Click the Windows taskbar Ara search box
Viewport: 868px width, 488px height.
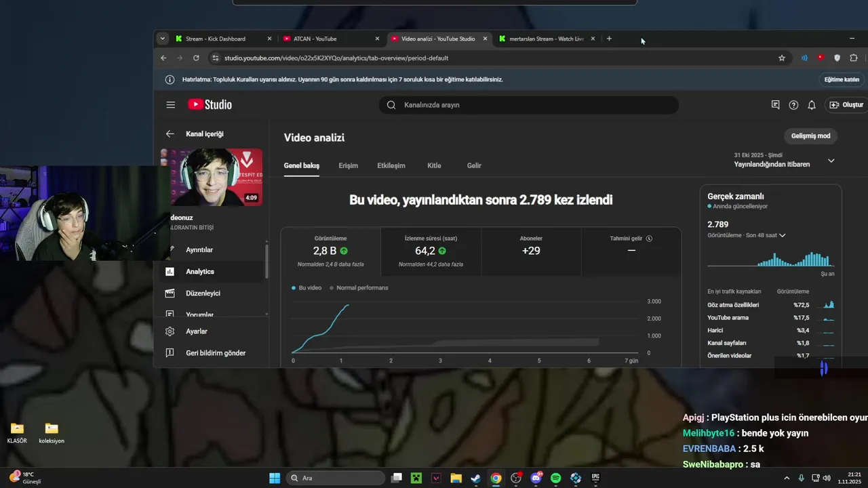click(335, 478)
